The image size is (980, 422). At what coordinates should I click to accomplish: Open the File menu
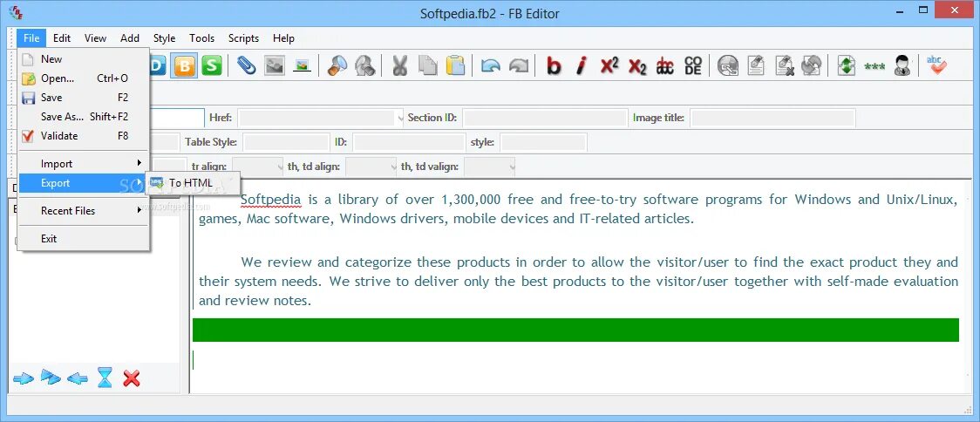pos(31,38)
